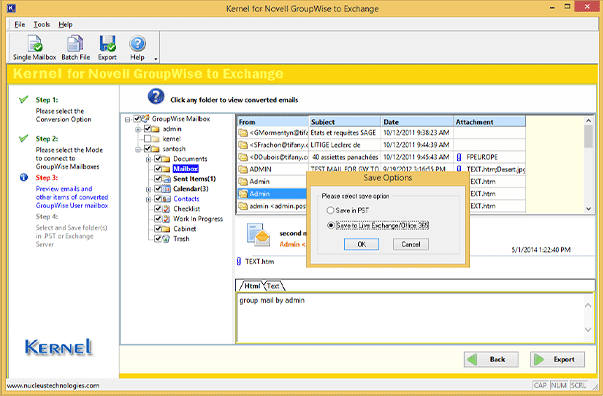Image resolution: width=603 pixels, height=396 pixels.
Task: Click the blue question mark help icon
Action: [x=156, y=97]
